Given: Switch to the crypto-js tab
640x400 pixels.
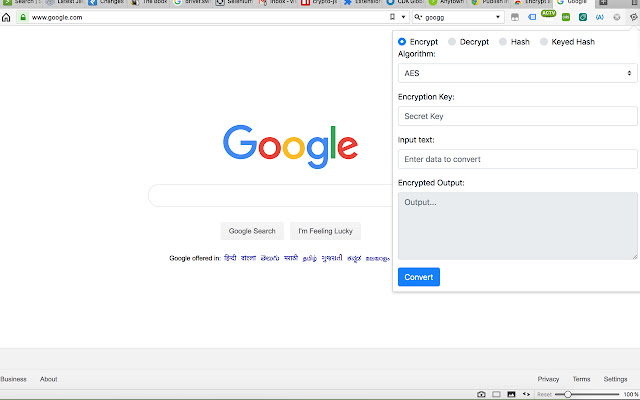Looking at the screenshot, I should (320, 2).
